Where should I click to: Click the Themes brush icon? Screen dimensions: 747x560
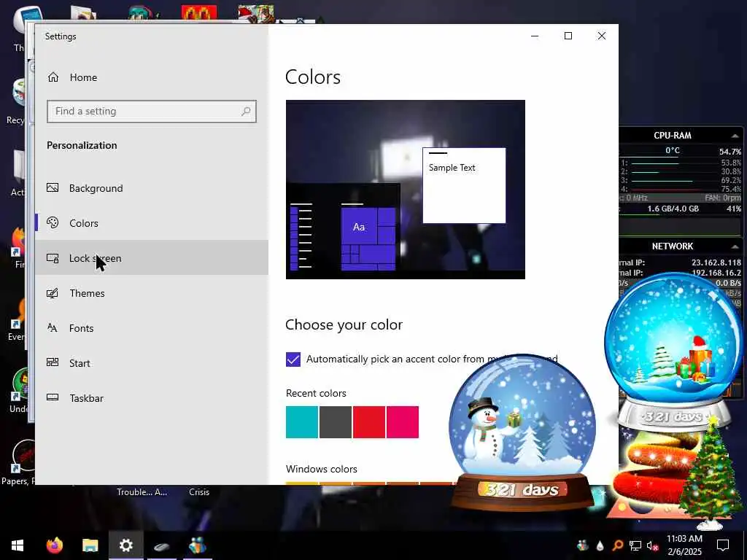53,293
